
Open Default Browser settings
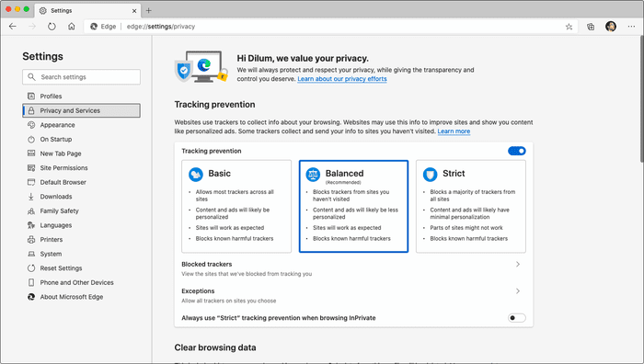coord(81,182)
